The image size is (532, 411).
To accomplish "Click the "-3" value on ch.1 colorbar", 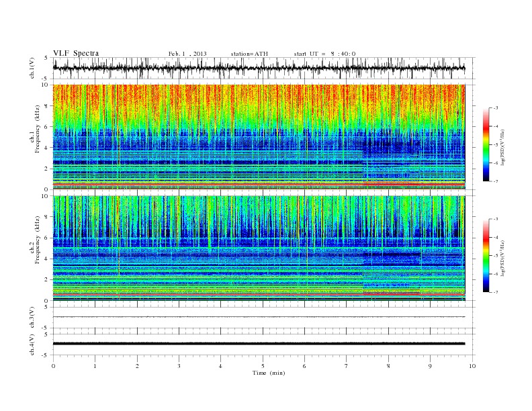I will [x=496, y=108].
